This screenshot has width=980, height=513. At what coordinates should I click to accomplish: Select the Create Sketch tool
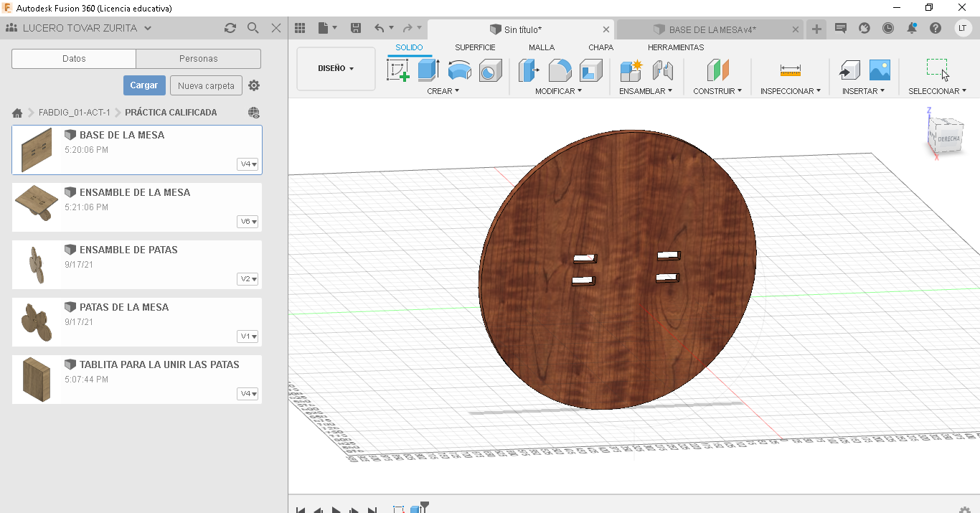[398, 70]
